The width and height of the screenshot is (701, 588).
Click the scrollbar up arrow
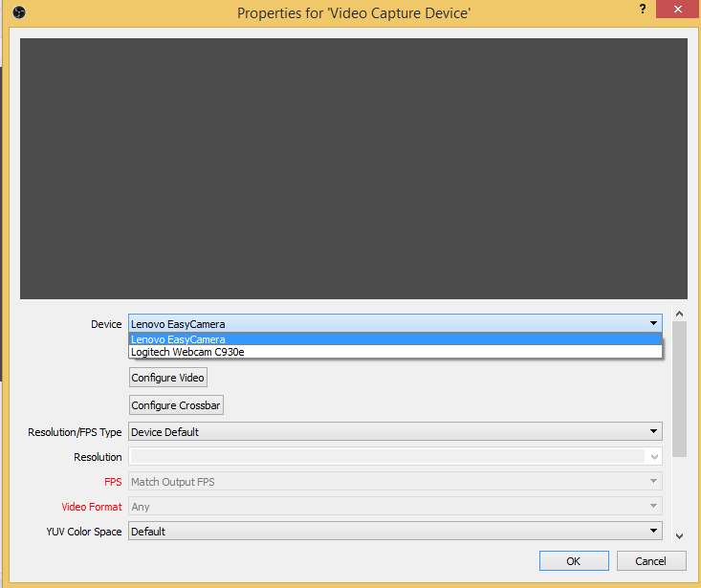tap(679, 314)
